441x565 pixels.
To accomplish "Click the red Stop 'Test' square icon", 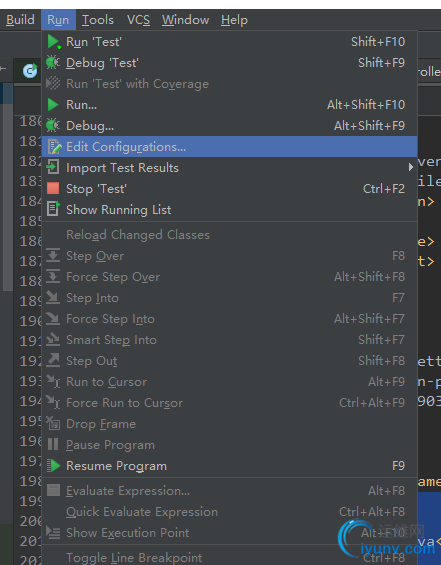I will pos(53,188).
